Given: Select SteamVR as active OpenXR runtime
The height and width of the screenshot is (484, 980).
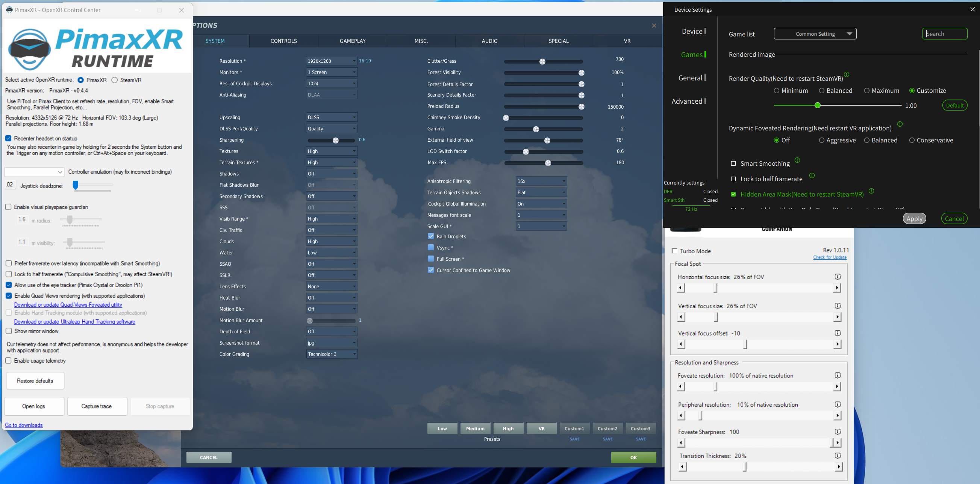Looking at the screenshot, I should click(x=115, y=80).
